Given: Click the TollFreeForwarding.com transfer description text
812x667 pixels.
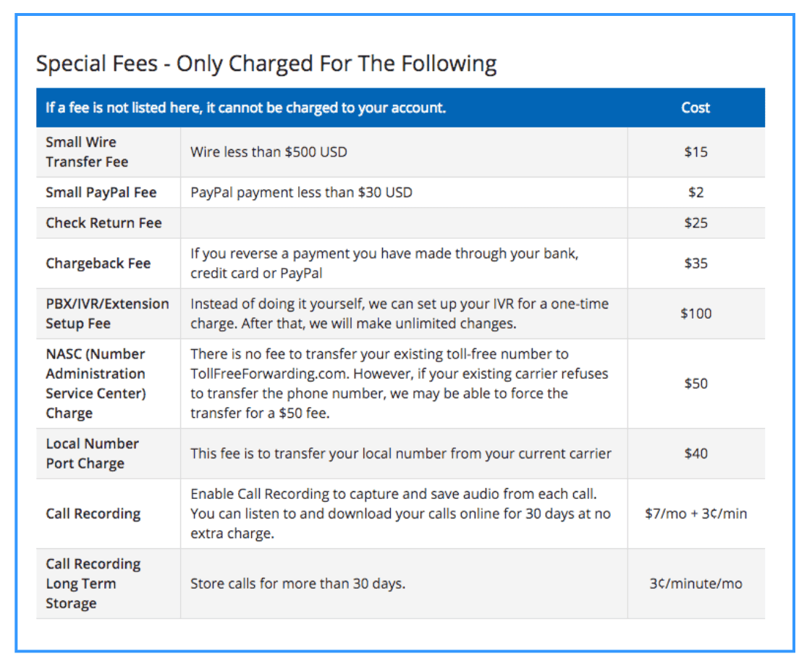Looking at the screenshot, I should coord(399,384).
